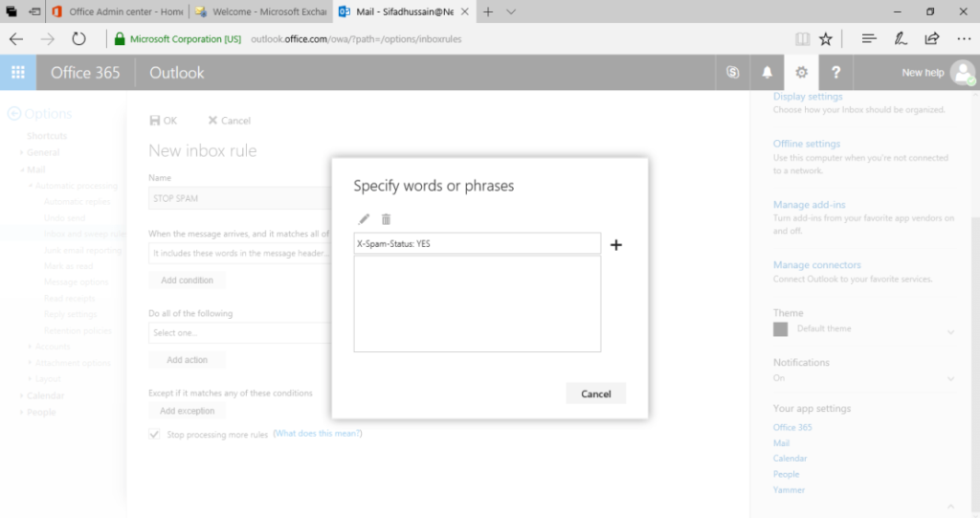The image size is (980, 518).
Task: Open the browser more options menu
Action: point(964,39)
